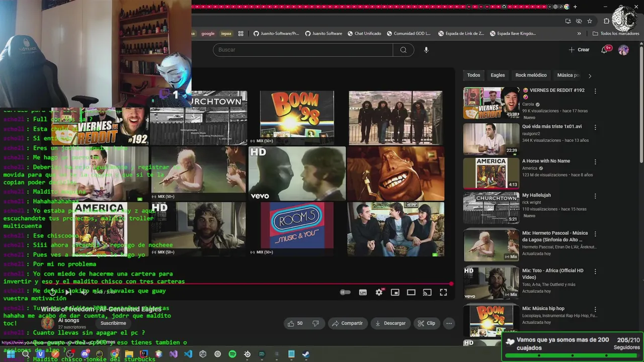Screen dimensions: 644x362
Task: Open the Comunidad GOD L... bookmark
Action: [x=409, y=34]
